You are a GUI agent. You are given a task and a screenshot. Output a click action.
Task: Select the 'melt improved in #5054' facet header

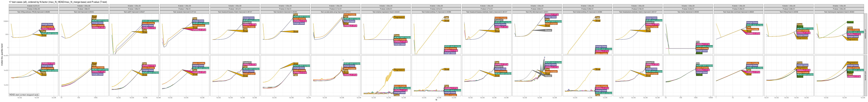coord(84,12)
